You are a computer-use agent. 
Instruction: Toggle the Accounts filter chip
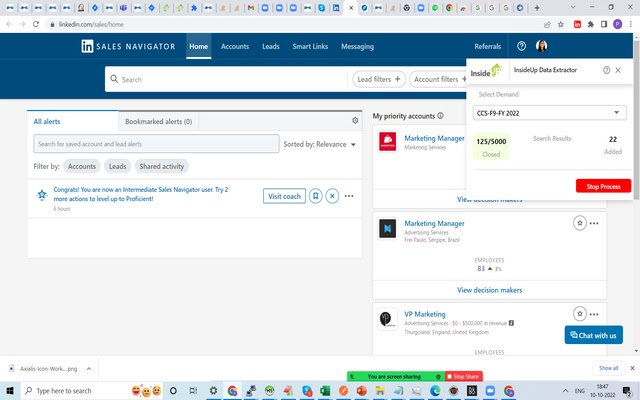[x=82, y=166]
